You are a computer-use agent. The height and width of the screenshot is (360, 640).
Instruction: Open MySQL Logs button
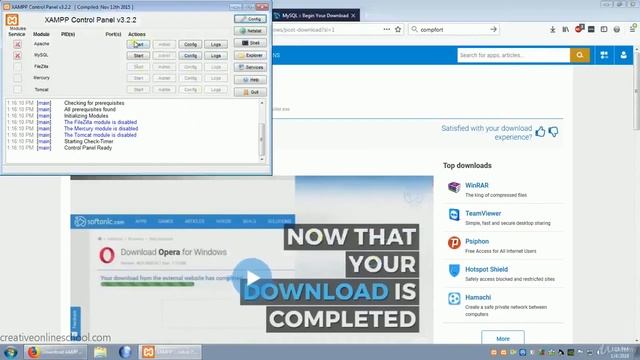[216, 56]
